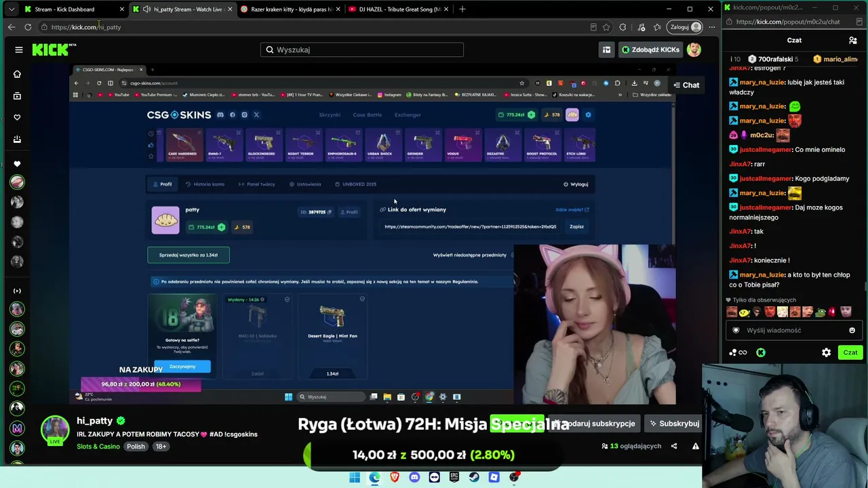The height and width of the screenshot is (488, 868).
Task: Open the Windows Start menu
Action: click(x=355, y=477)
